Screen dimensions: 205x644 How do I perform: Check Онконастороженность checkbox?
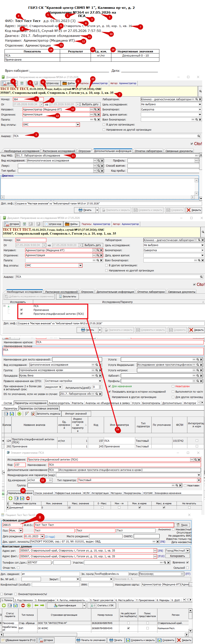[x=16, y=594]
